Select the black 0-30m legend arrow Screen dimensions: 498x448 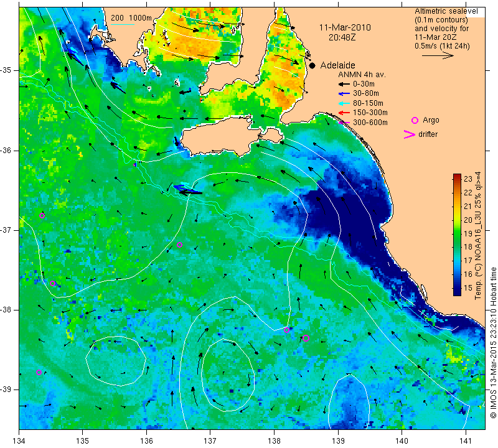[344, 85]
